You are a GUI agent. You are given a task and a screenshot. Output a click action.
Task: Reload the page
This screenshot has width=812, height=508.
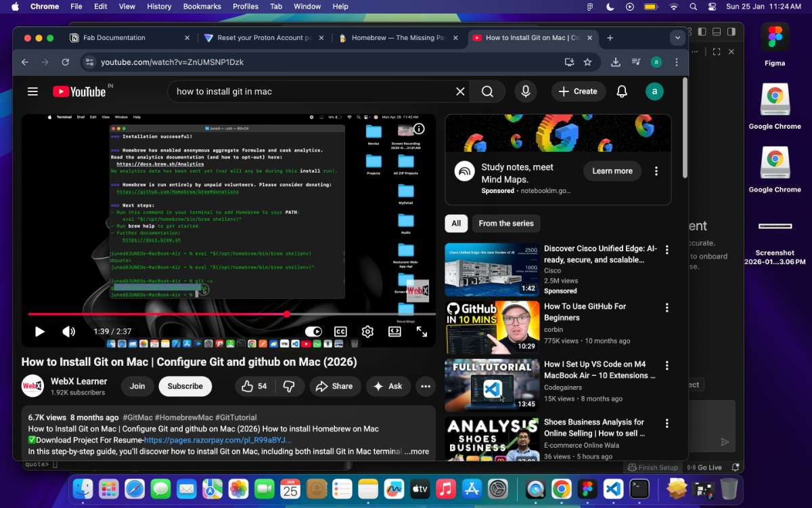(x=65, y=62)
